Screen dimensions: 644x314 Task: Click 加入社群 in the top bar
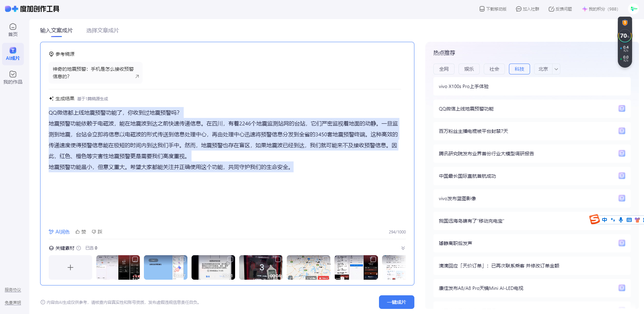pyautogui.click(x=528, y=9)
